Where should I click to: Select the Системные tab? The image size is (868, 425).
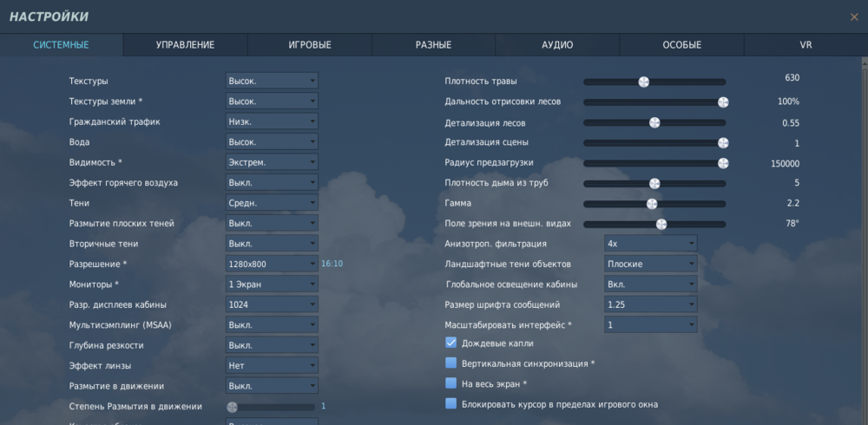click(61, 45)
